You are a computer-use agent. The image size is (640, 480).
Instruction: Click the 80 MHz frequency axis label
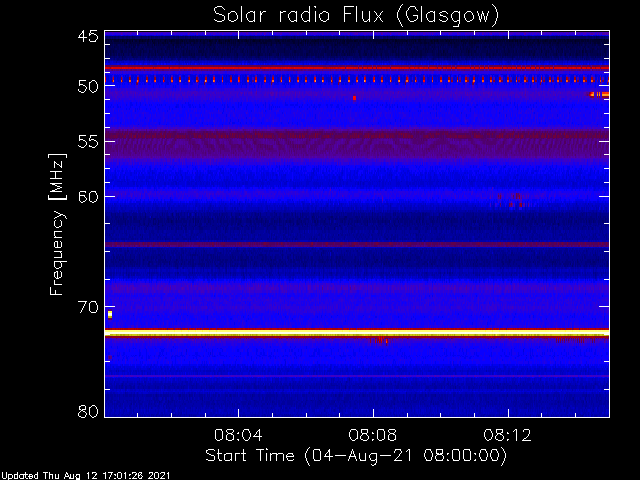(x=88, y=411)
